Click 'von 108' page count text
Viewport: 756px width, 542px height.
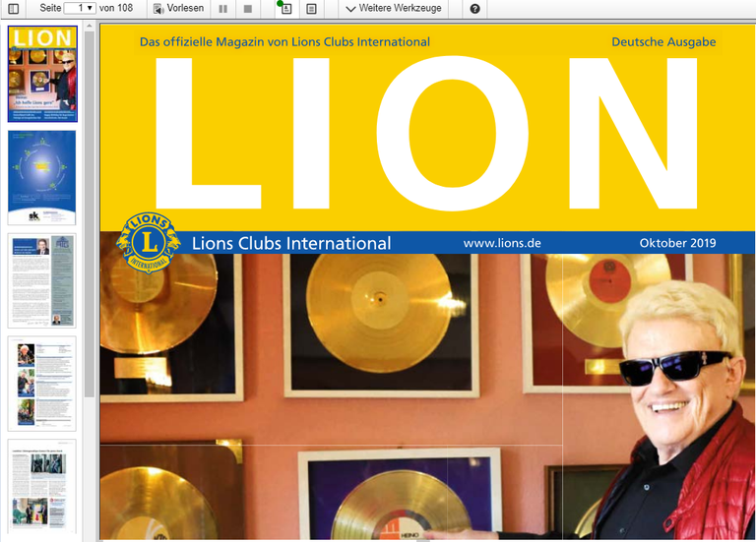tap(116, 8)
